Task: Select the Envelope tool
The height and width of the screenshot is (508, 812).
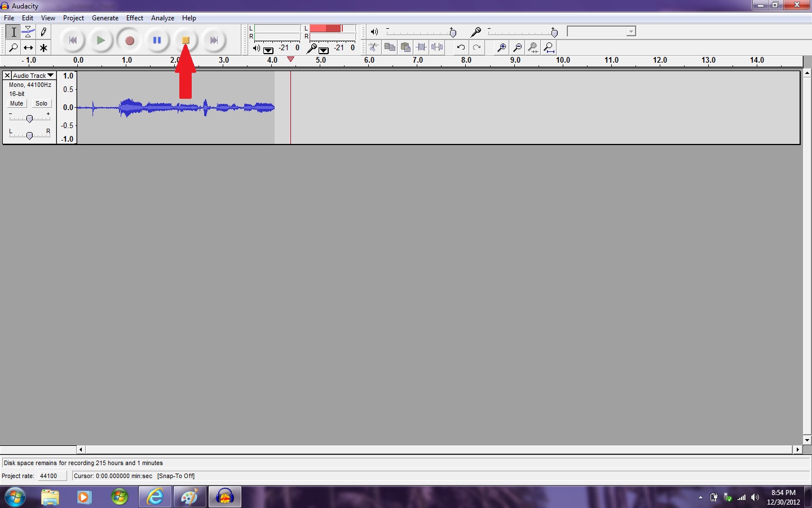Action: [28, 32]
